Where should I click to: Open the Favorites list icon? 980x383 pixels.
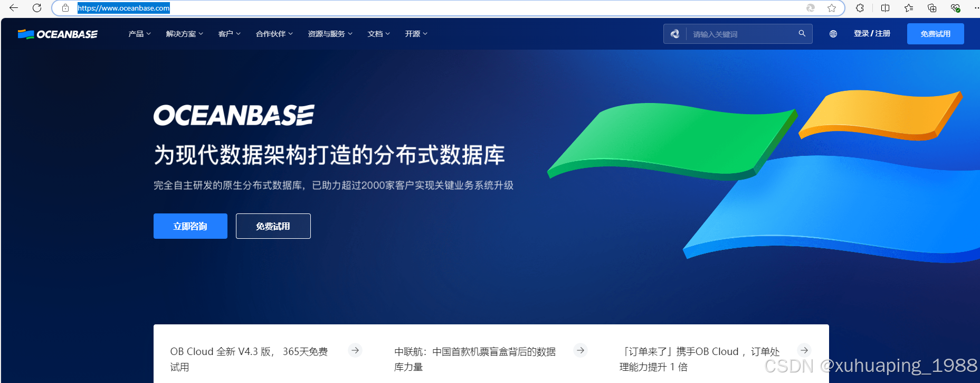click(909, 8)
